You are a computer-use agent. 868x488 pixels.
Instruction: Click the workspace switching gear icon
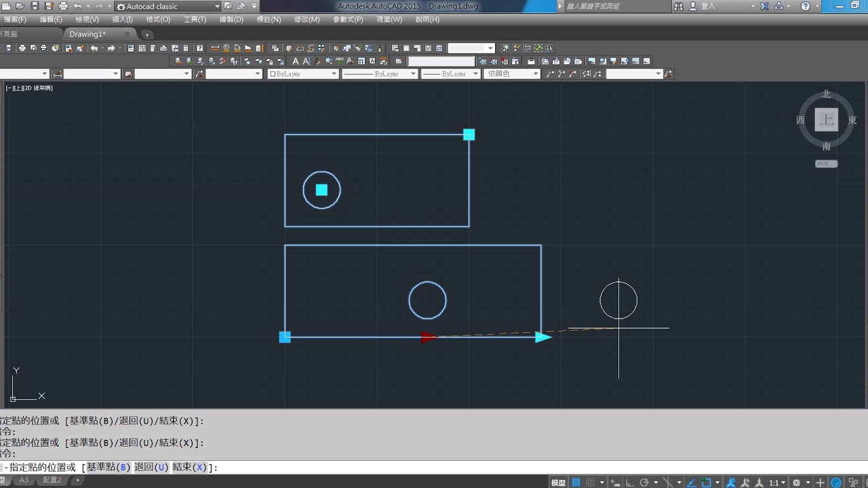point(797,483)
